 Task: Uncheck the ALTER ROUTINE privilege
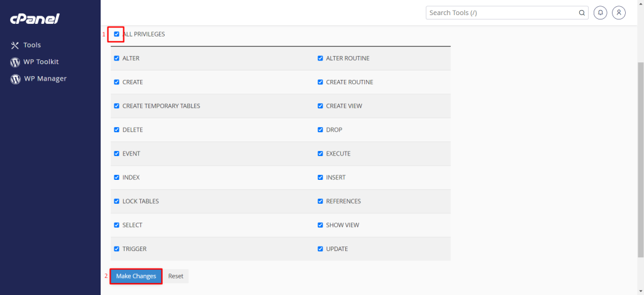320,58
